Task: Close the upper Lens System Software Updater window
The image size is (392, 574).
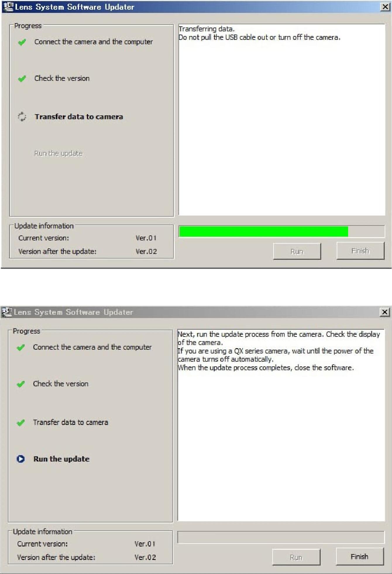Action: pyautogui.click(x=385, y=7)
